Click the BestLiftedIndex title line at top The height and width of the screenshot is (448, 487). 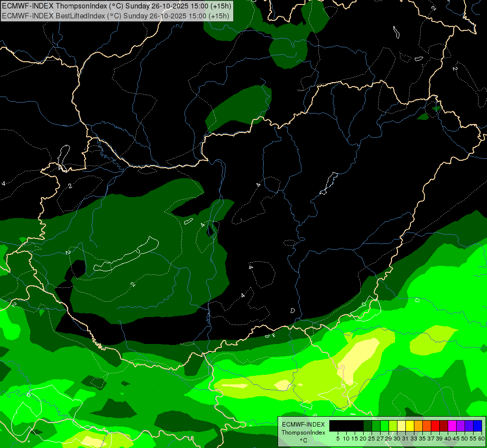115,16
